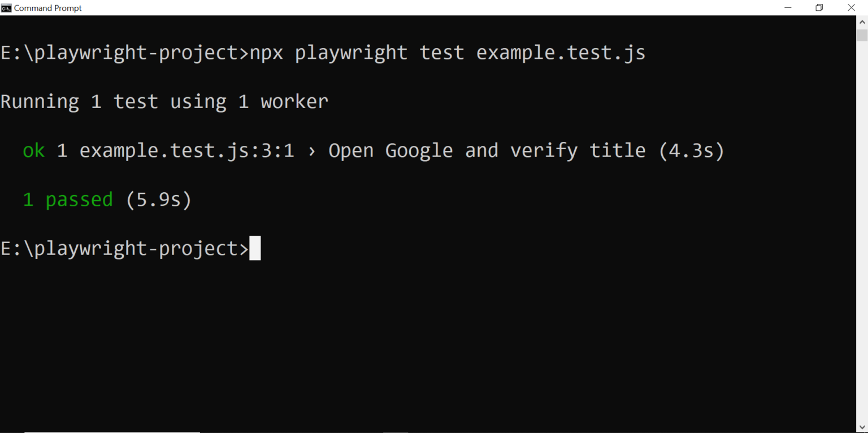
Task: Click the blinking cursor block at the prompt
Action: click(x=256, y=248)
